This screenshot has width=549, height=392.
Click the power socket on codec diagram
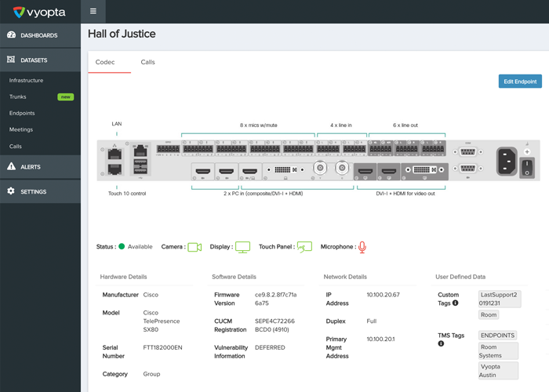(x=507, y=162)
